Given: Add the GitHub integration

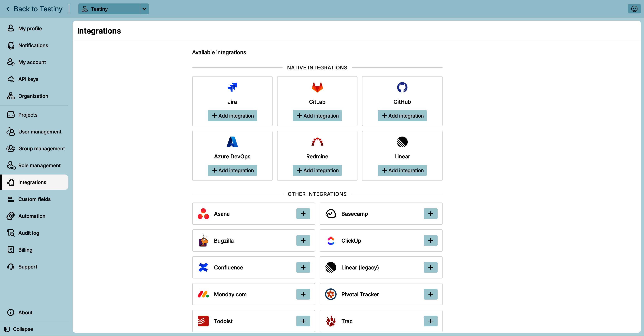Looking at the screenshot, I should coord(402,116).
